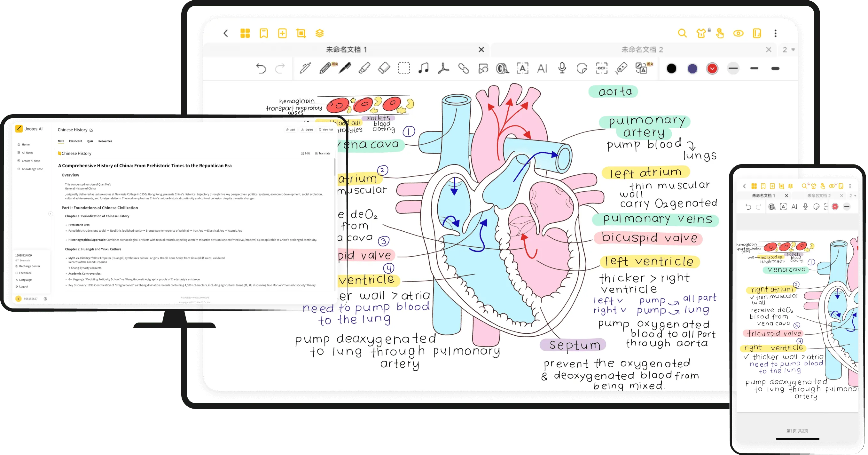Select the thickest line width option
This screenshot has height=455, width=868.
[775, 68]
